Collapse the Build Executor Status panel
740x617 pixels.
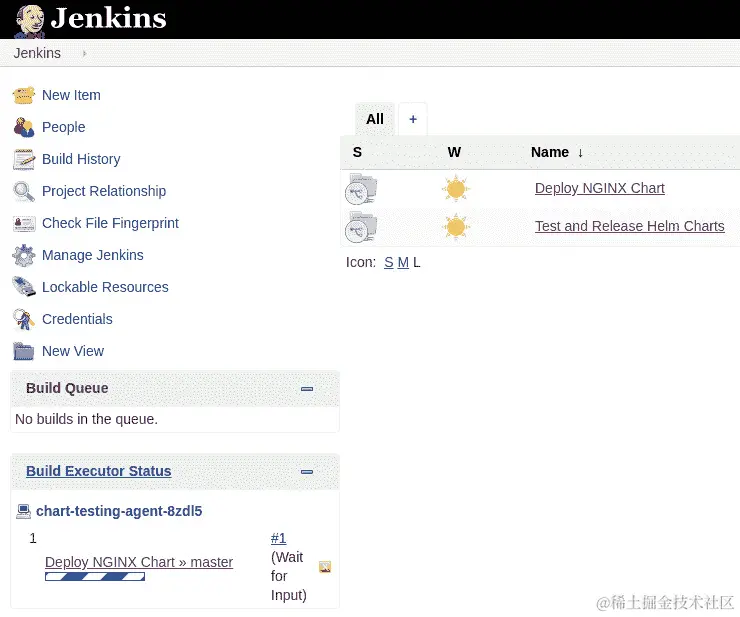tap(307, 472)
